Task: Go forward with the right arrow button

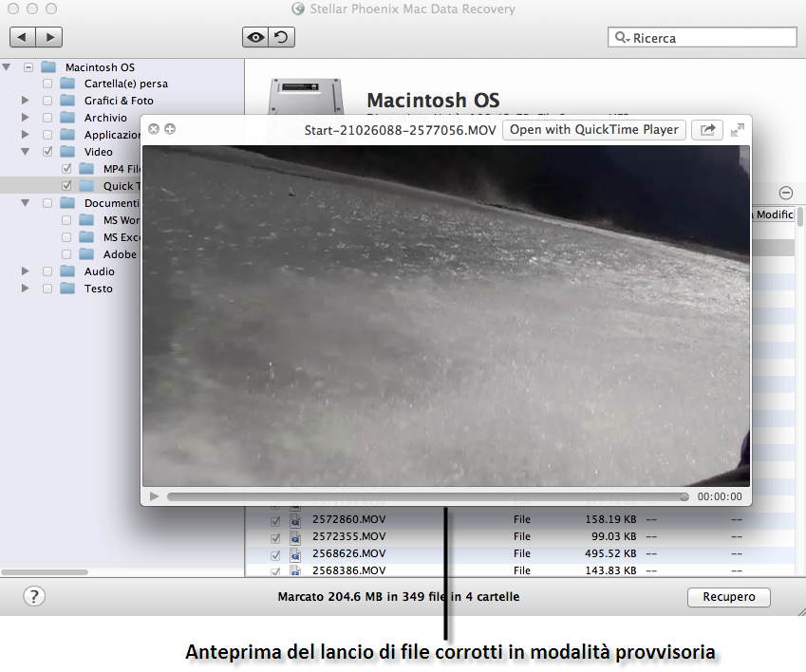Action: (x=49, y=37)
